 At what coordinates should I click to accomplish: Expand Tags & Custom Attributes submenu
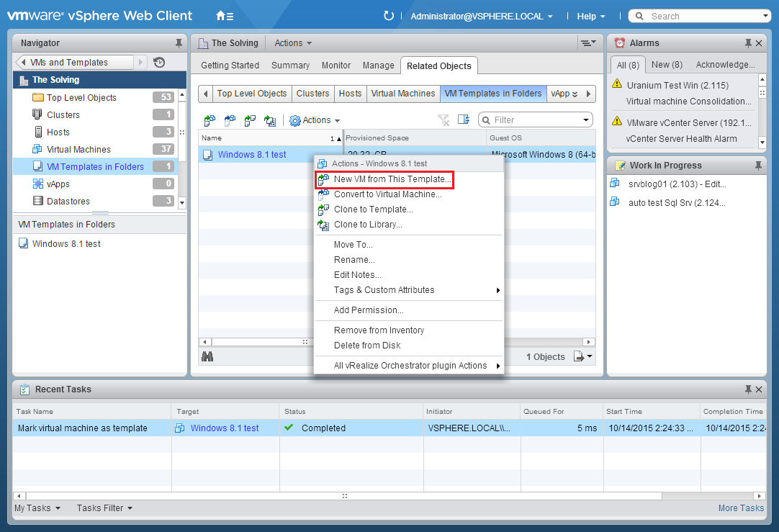pos(408,290)
